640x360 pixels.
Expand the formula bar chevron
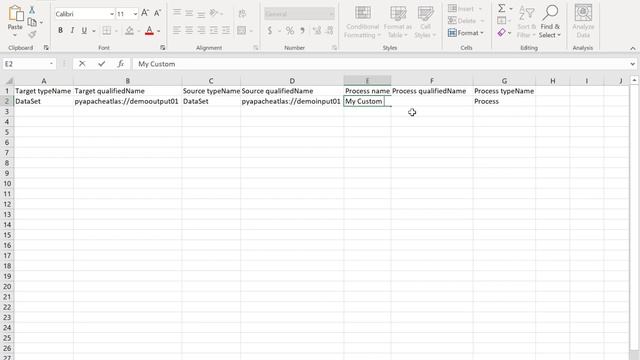pyautogui.click(x=632, y=64)
